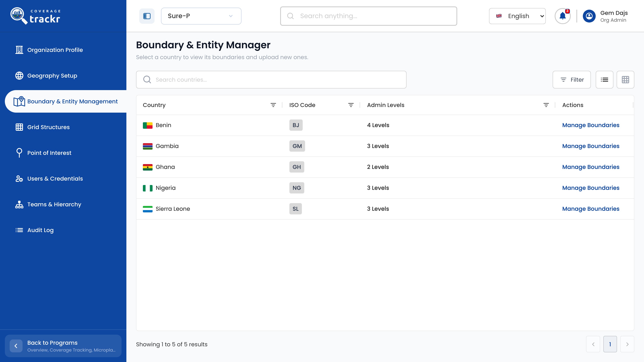Click the Teams & Hierarchy org-chart icon
The width and height of the screenshot is (644, 362).
click(x=19, y=204)
